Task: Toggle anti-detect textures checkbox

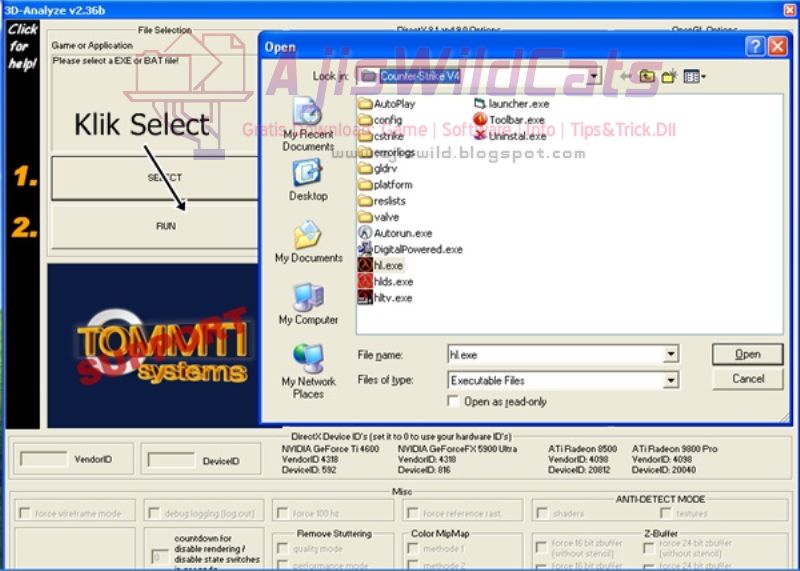Action: pos(665,512)
